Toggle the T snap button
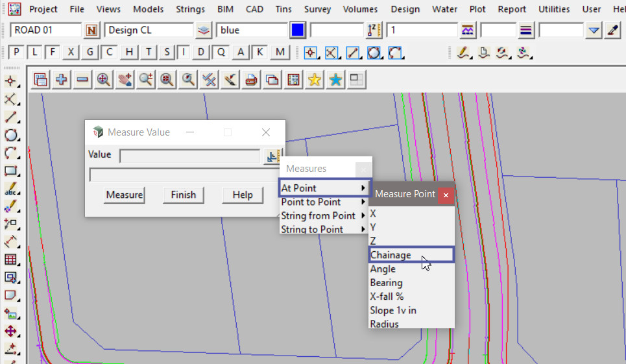The height and width of the screenshot is (364, 626). pyautogui.click(x=149, y=52)
